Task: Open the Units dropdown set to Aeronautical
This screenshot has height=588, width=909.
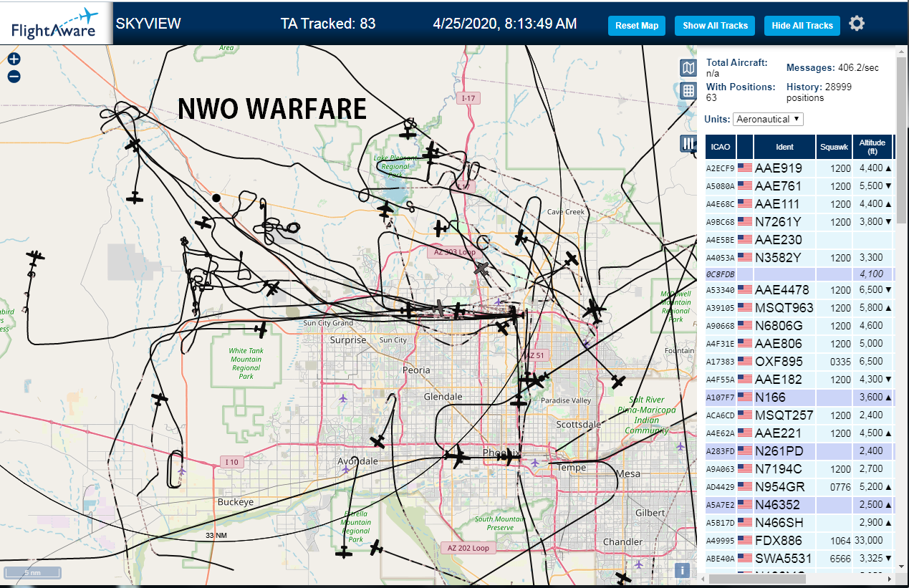Action: (769, 119)
